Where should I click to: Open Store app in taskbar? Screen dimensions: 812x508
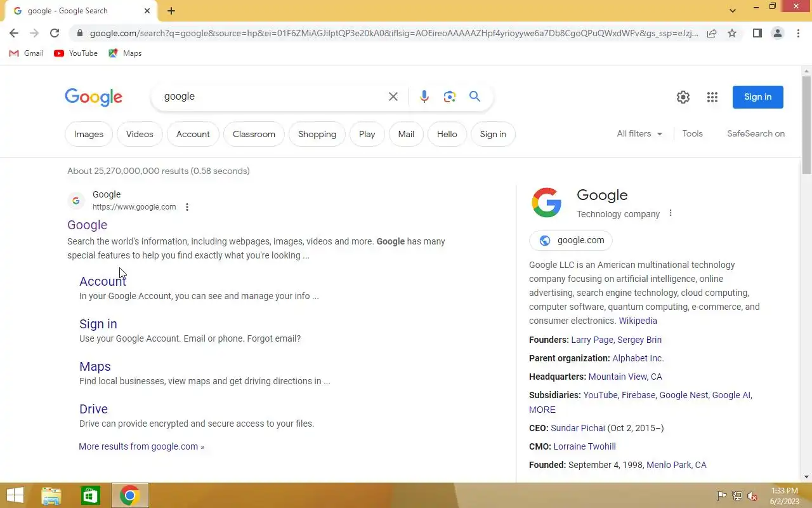(91, 495)
